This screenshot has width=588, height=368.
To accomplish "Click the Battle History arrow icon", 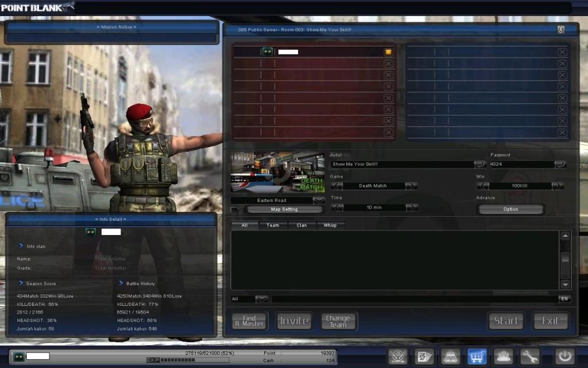I will (121, 283).
